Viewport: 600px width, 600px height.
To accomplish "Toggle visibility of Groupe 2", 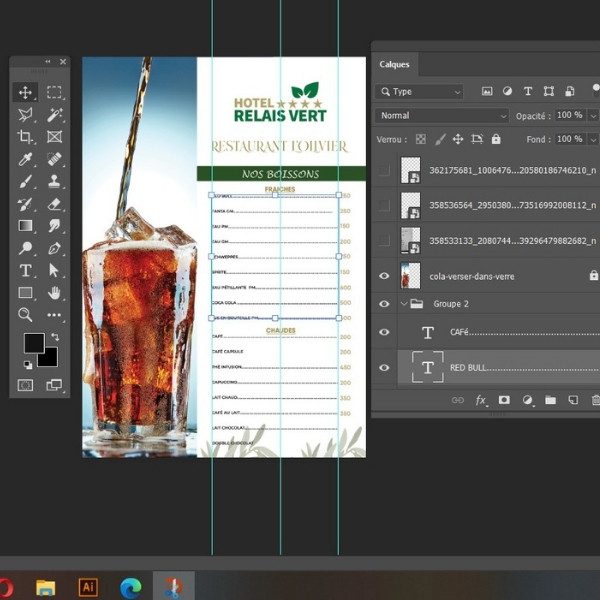I will (384, 303).
